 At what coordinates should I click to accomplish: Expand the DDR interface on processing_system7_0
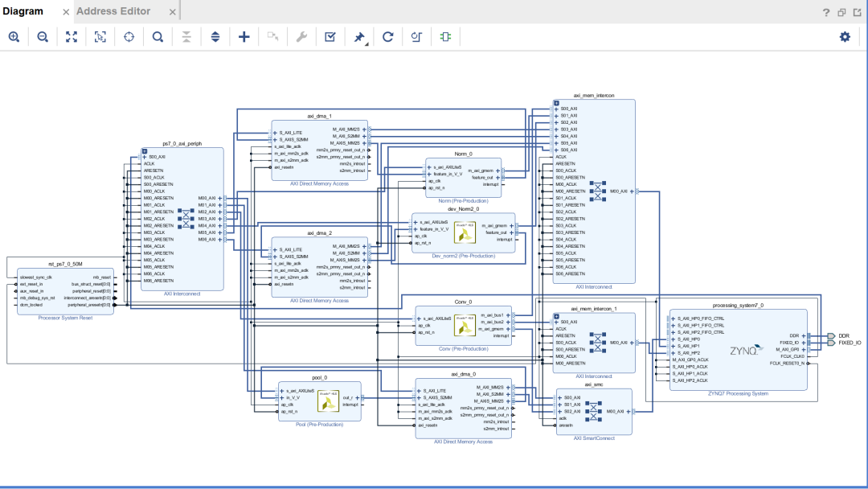[804, 335]
